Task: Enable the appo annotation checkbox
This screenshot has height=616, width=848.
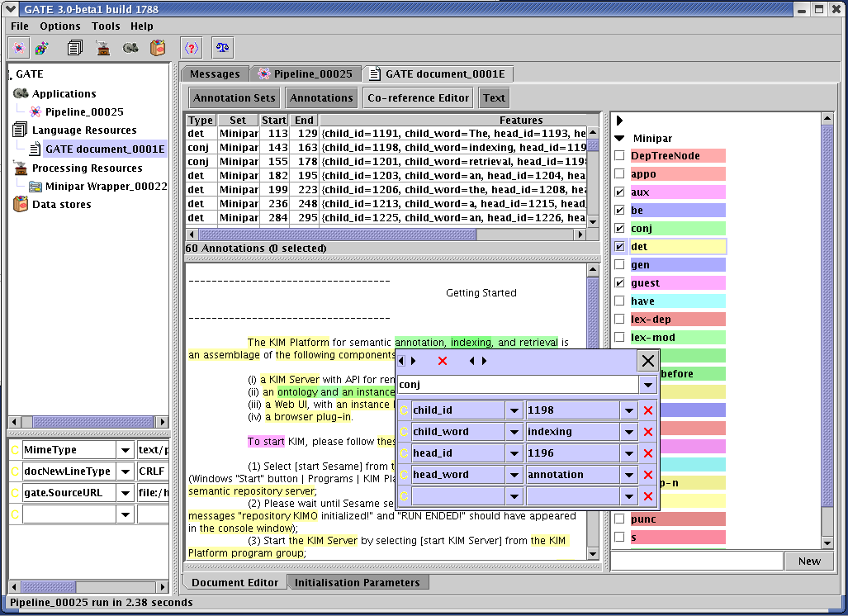Action: click(620, 174)
